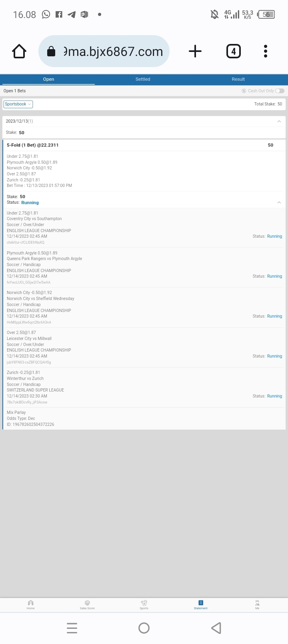Collapse the 2023/12/13 date section
The image size is (288, 644).
[279, 121]
